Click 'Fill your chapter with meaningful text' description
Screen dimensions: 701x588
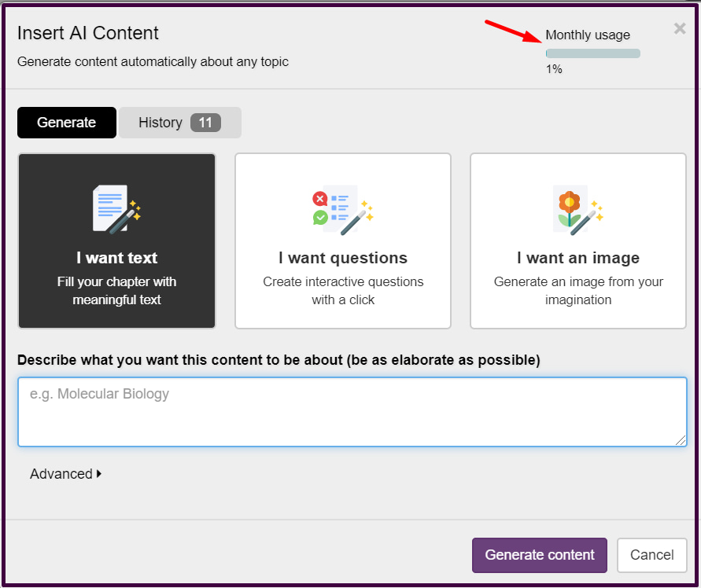116,291
